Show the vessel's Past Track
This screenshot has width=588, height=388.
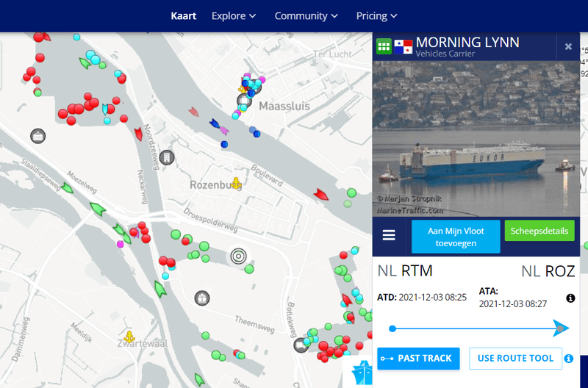(x=418, y=359)
